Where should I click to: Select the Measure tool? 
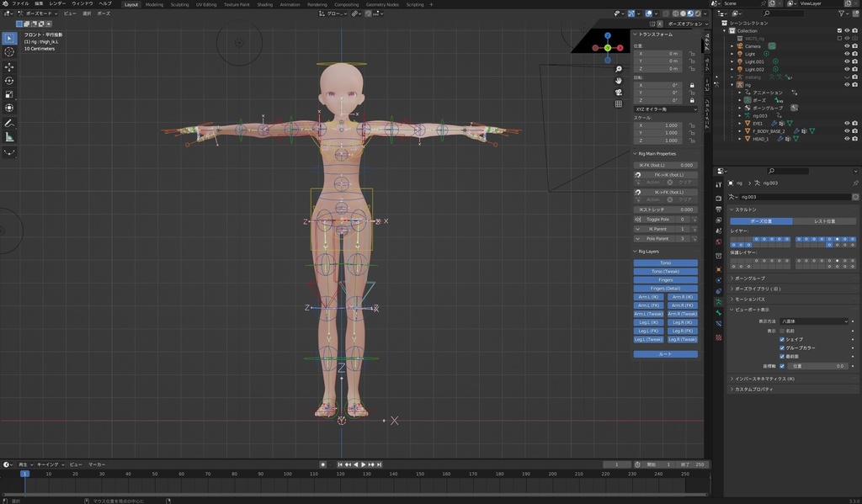[9, 137]
